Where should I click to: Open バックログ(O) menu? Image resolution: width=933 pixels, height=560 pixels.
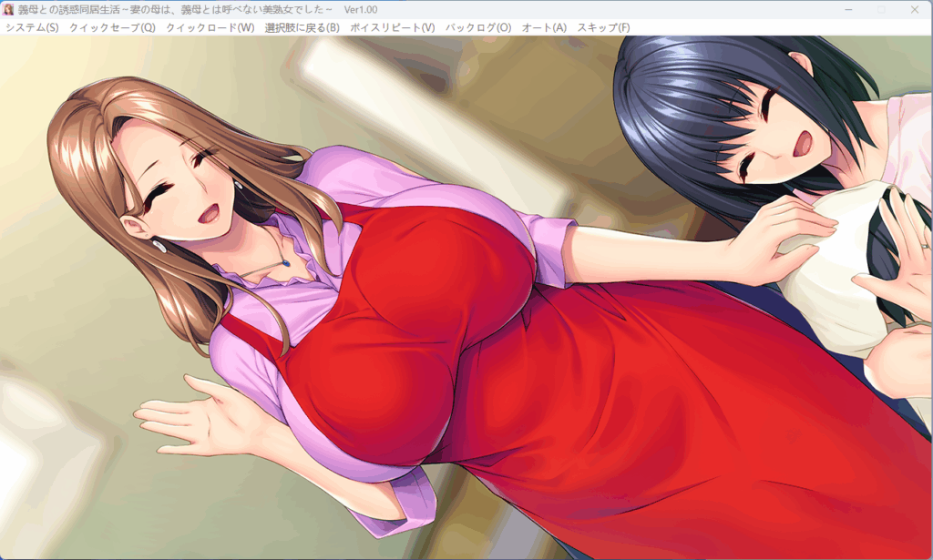[x=478, y=27]
